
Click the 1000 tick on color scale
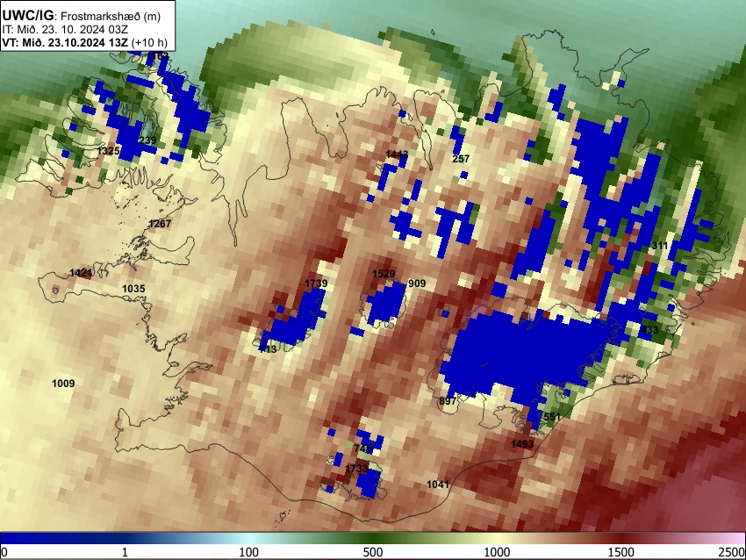pyautogui.click(x=497, y=552)
